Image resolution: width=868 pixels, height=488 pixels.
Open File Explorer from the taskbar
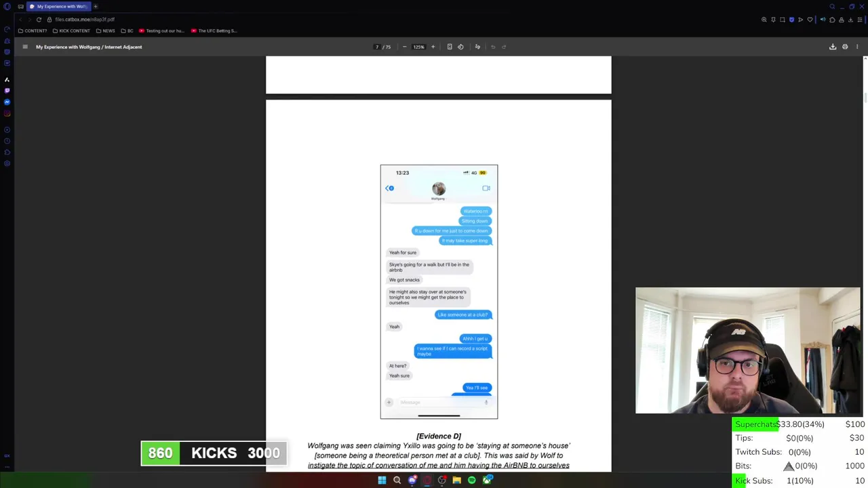(457, 480)
